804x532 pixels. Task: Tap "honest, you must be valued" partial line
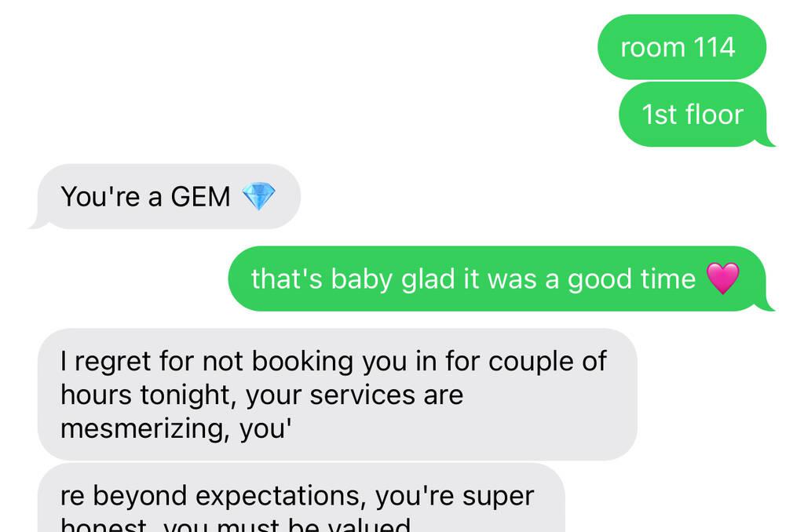236,524
